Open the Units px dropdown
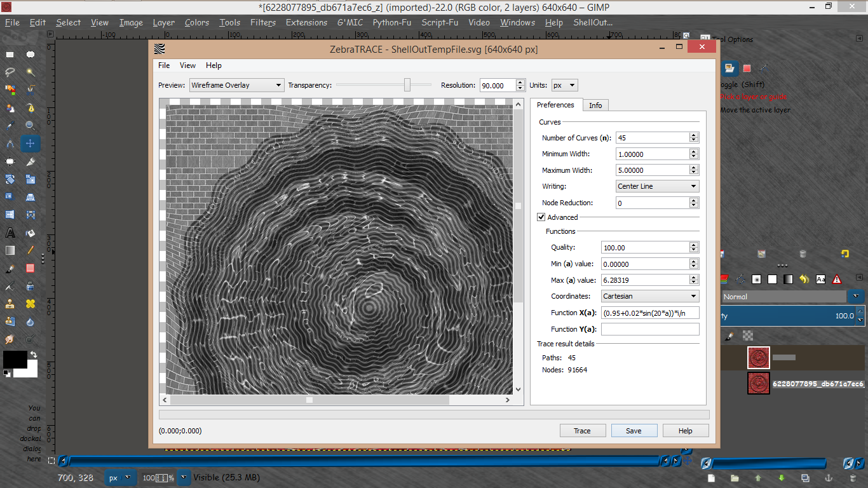Viewport: 868px width, 488px height. [564, 85]
